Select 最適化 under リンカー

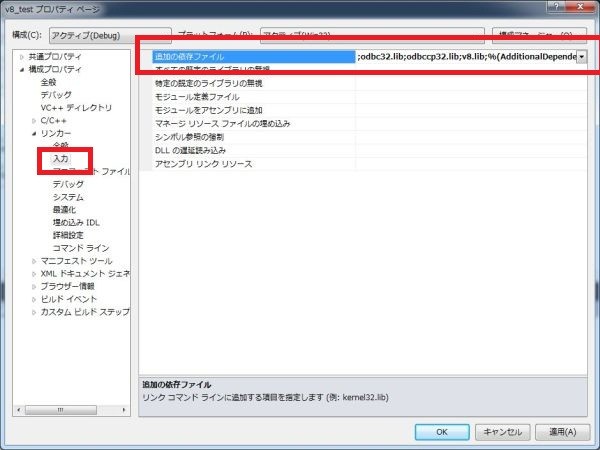click(64, 210)
